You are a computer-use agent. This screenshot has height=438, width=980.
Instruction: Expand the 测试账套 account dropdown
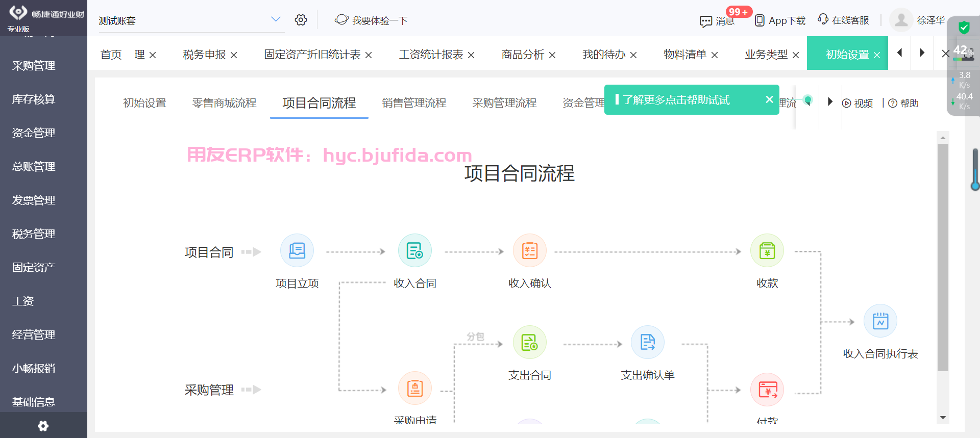[276, 19]
